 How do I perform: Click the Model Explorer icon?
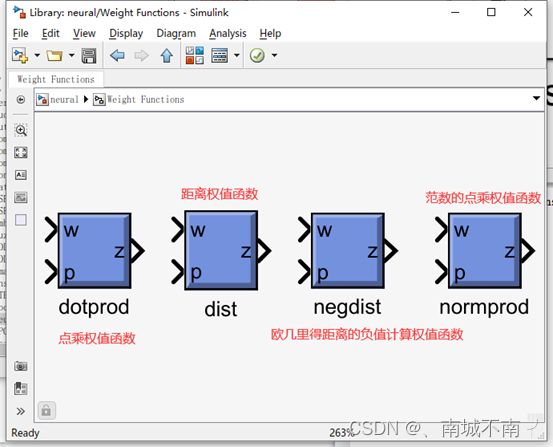click(219, 55)
